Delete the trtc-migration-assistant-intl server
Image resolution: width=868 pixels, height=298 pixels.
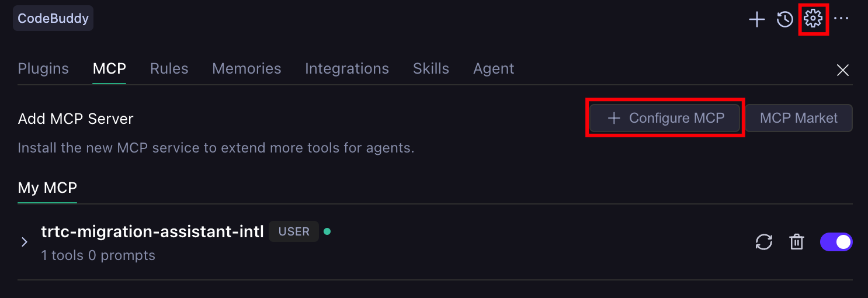click(797, 242)
